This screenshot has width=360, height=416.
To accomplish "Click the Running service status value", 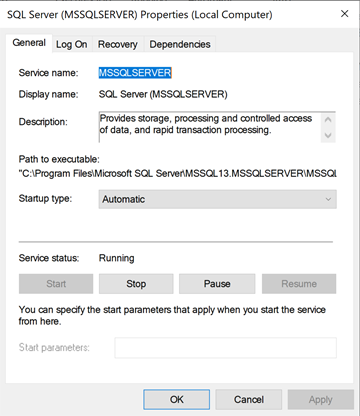I will [117, 258].
